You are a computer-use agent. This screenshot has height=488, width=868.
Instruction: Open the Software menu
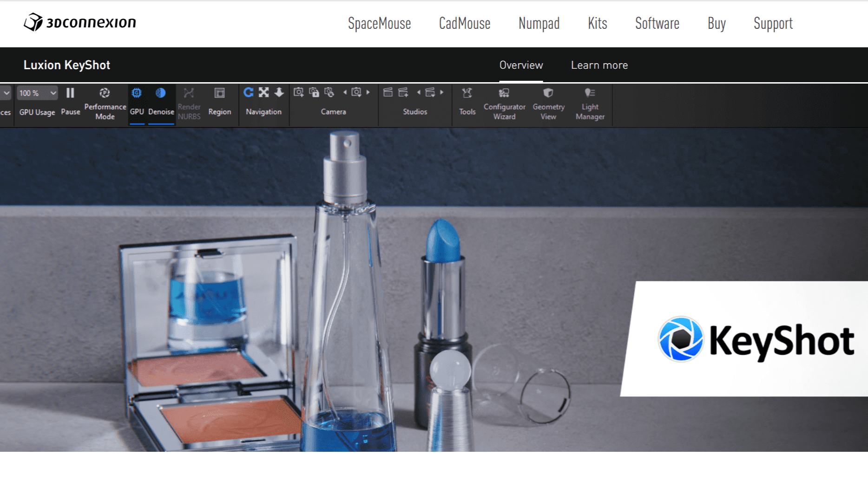pos(657,23)
